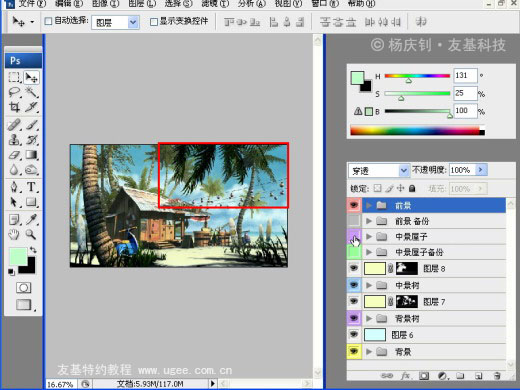The height and width of the screenshot is (390, 520).
Task: Click the delete layer trash icon
Action: 497,376
